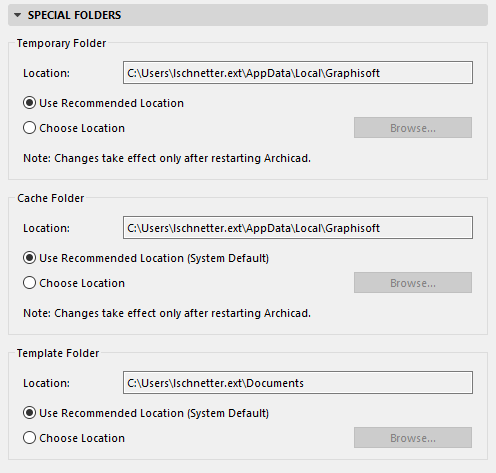The image size is (496, 473).
Task: Click the restart note in Cache Folder group
Action: tap(167, 313)
